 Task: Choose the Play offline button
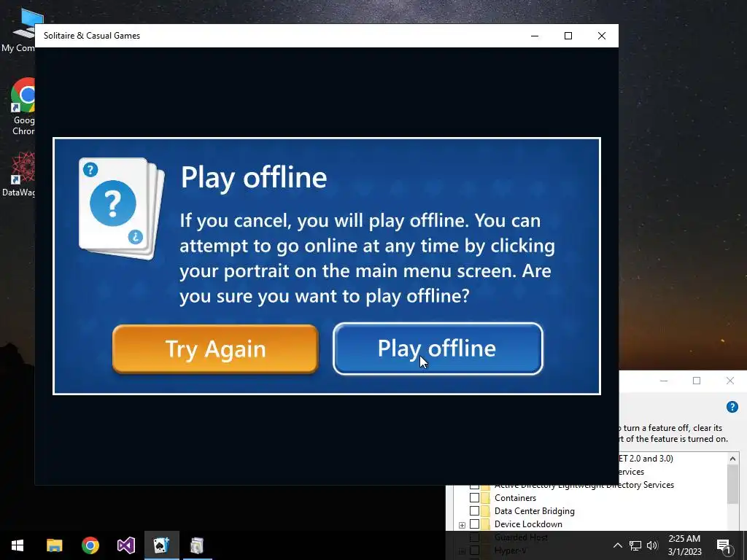click(438, 349)
